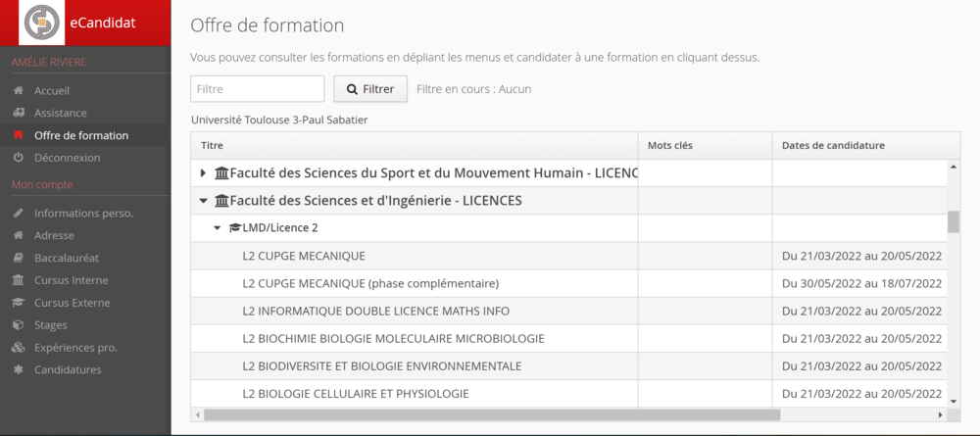The image size is (980, 436).
Task: Open the Adresse menu entry
Action: pyautogui.click(x=54, y=235)
